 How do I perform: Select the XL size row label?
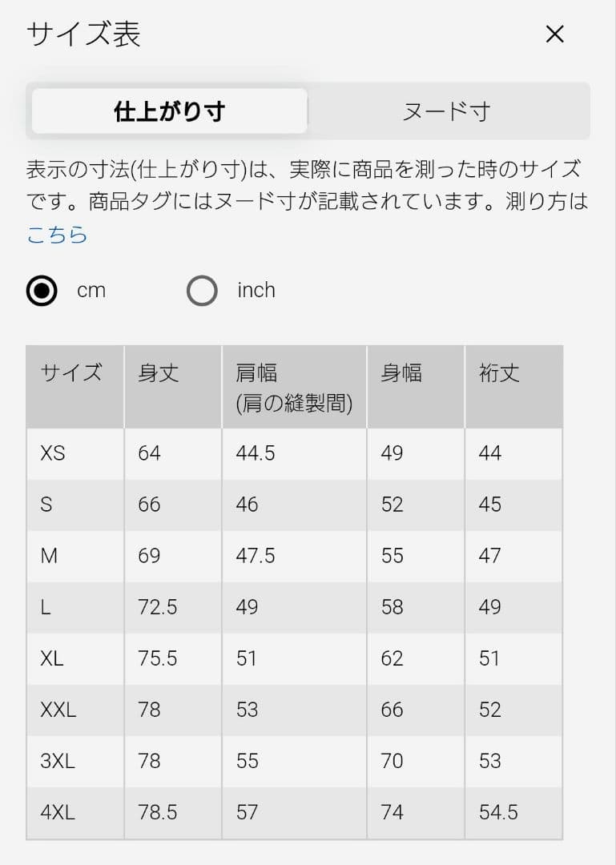(52, 658)
